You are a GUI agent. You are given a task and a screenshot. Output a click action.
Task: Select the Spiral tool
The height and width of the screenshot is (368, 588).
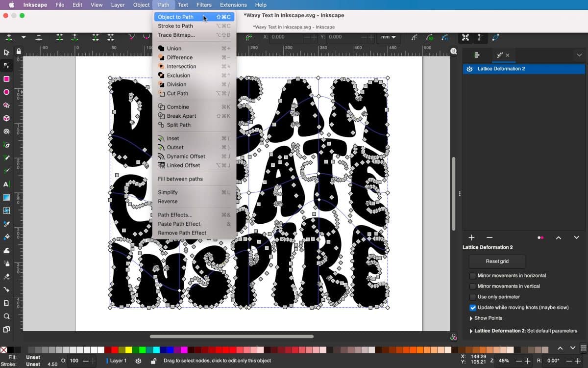tap(6, 131)
